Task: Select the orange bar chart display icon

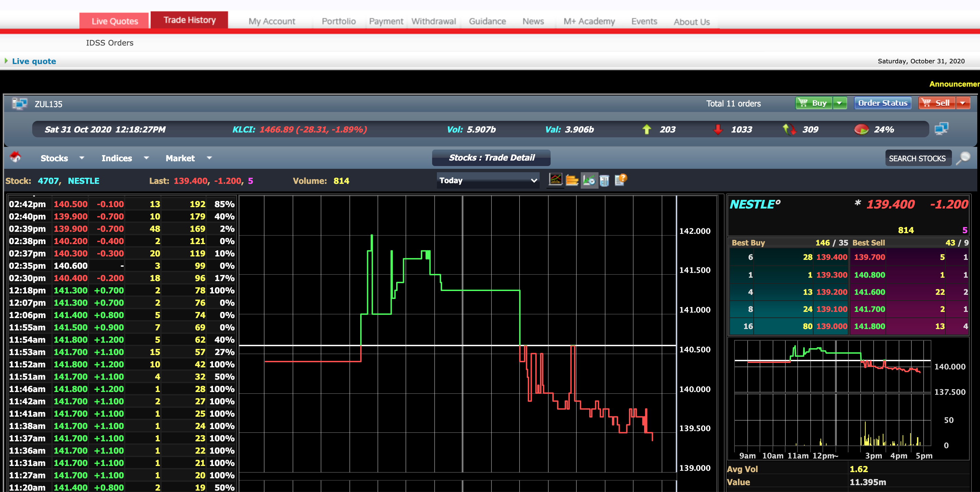Action: tap(572, 181)
